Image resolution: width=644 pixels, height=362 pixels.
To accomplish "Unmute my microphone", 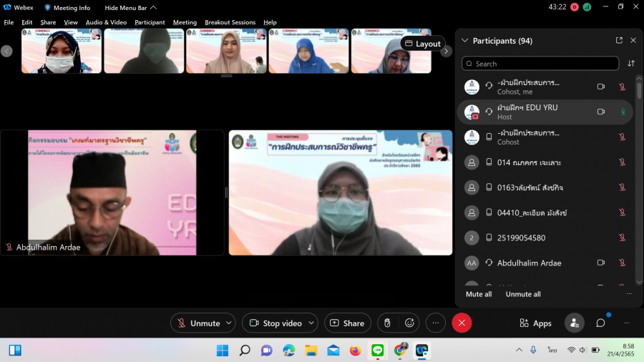I will (x=197, y=323).
